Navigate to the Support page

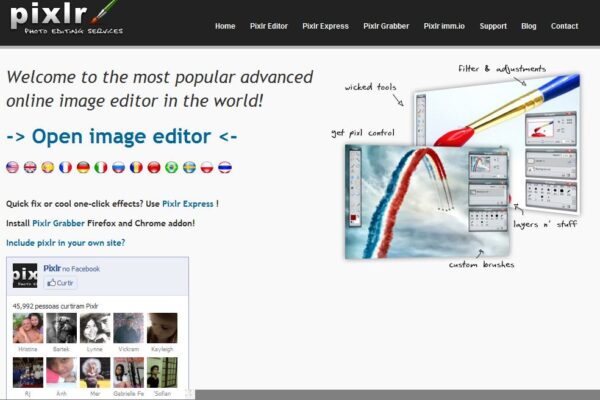(493, 26)
